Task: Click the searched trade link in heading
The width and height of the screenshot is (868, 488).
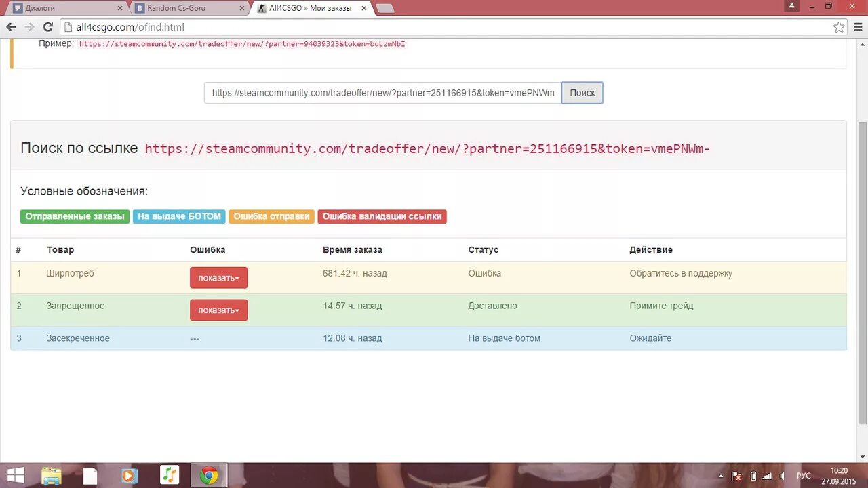Action: [427, 148]
